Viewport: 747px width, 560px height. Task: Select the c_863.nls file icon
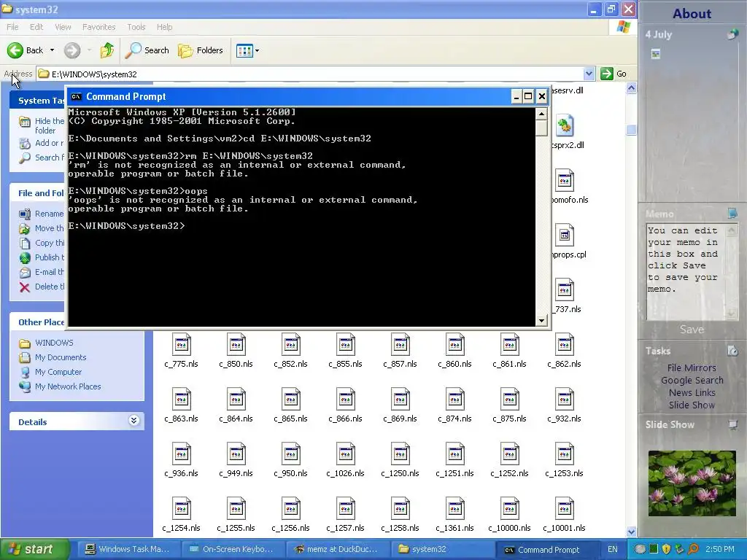(182, 400)
